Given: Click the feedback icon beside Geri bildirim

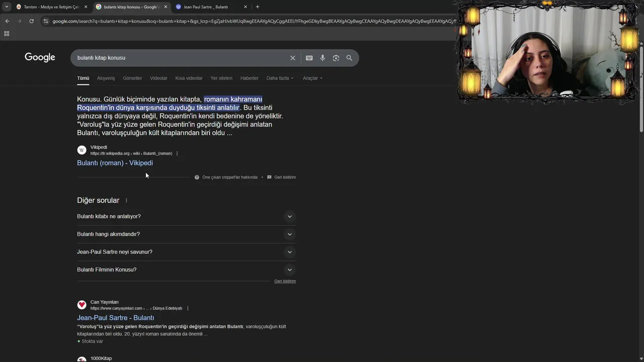Looking at the screenshot, I should pyautogui.click(x=269, y=177).
